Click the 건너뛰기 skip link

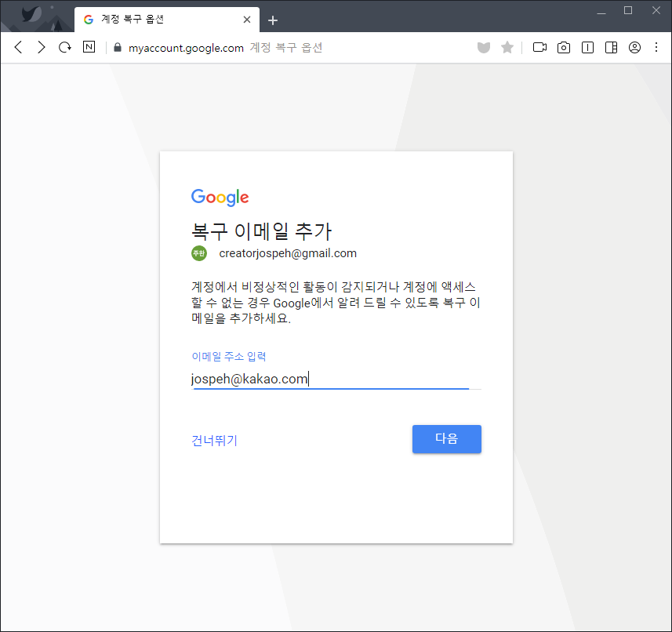[x=214, y=440]
